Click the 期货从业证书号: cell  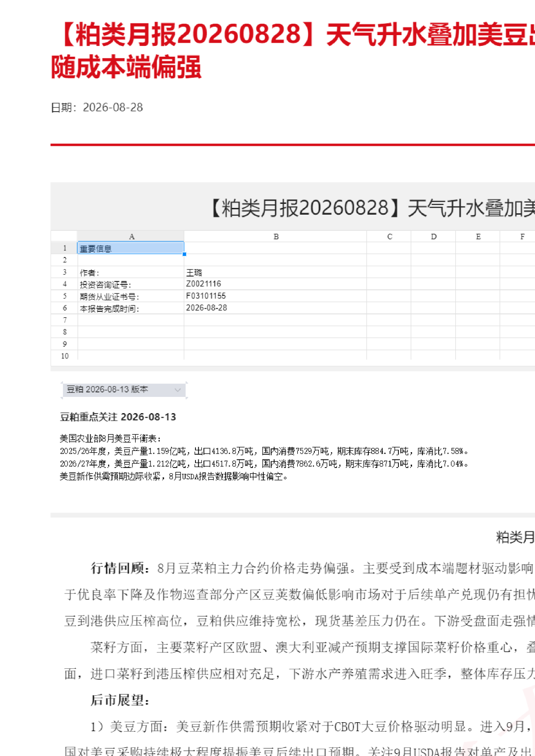point(131,296)
